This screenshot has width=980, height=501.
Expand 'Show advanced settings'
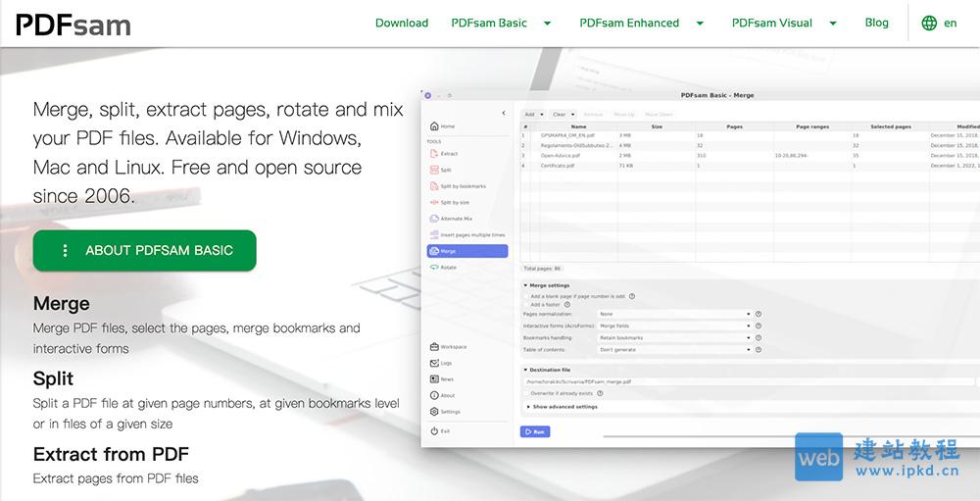click(x=563, y=406)
